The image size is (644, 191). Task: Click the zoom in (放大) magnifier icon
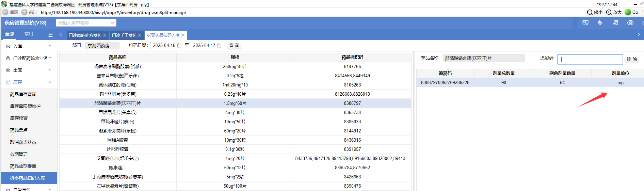pyautogui.click(x=609, y=12)
